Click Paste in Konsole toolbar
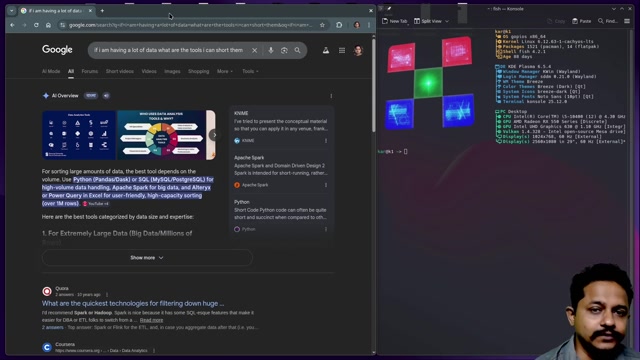This screenshot has height=360, width=640. [582, 21]
